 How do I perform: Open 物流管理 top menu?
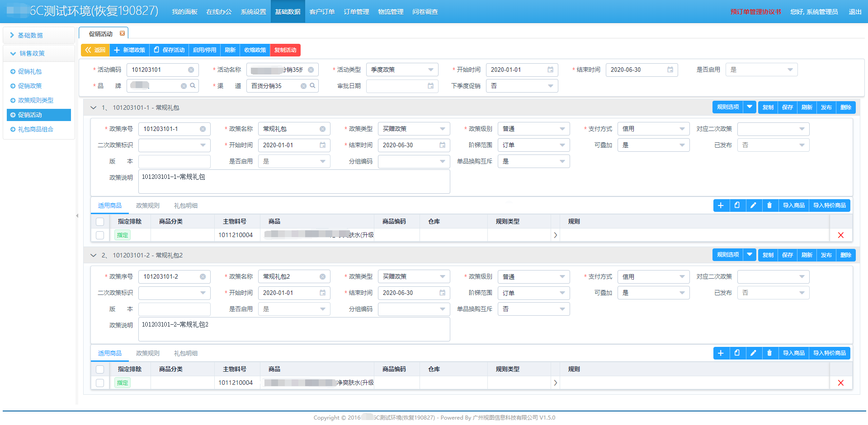click(x=391, y=12)
